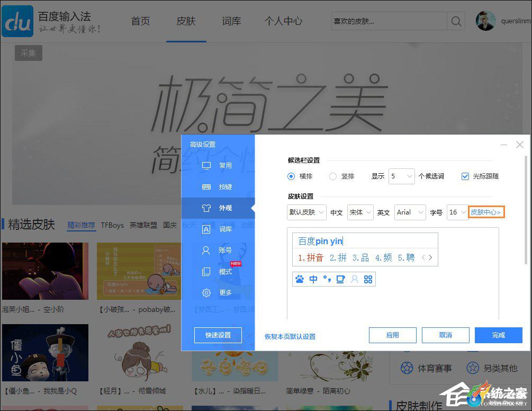Click previous candidate page arrow
This screenshot has width=532, height=411.
(x=423, y=257)
